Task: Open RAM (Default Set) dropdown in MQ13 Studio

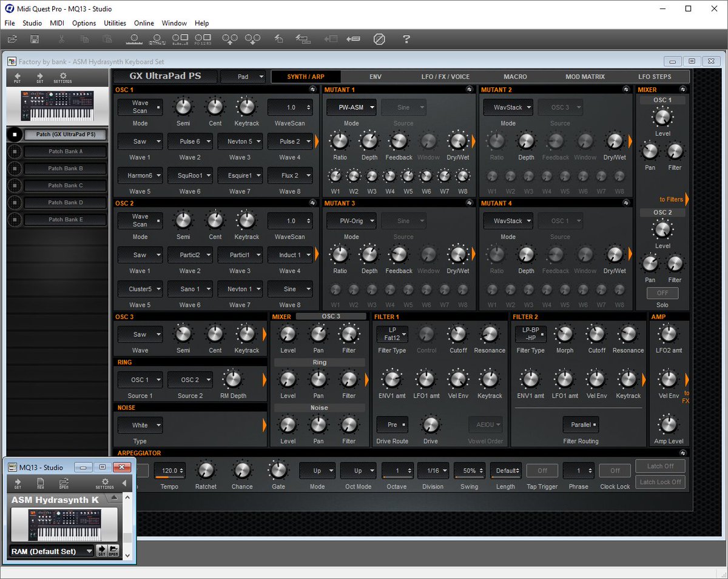Action: (x=52, y=551)
